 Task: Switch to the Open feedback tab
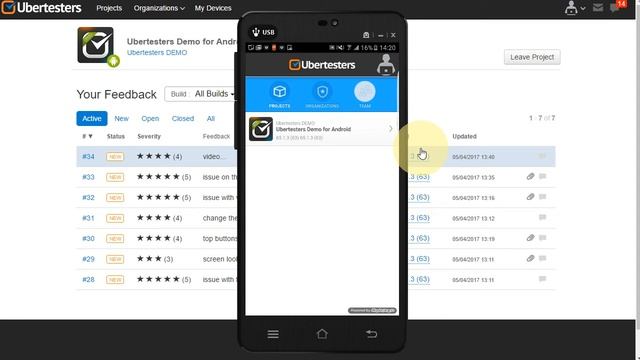[x=150, y=118]
